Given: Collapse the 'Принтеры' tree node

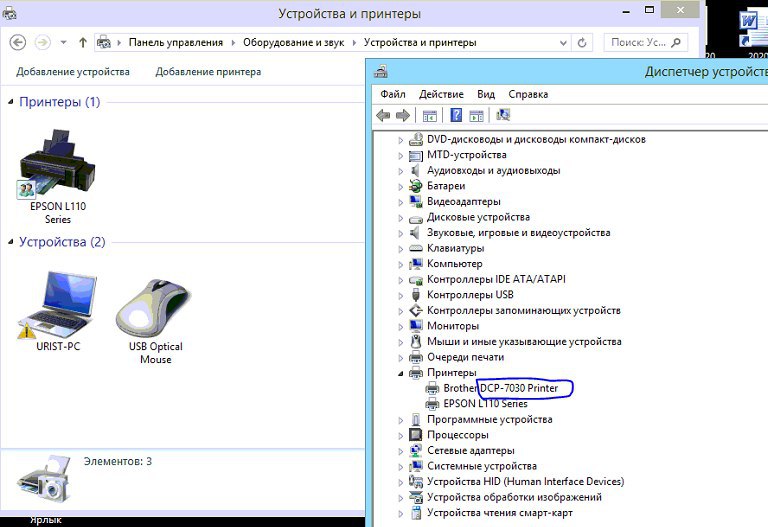Looking at the screenshot, I should pyautogui.click(x=401, y=374).
